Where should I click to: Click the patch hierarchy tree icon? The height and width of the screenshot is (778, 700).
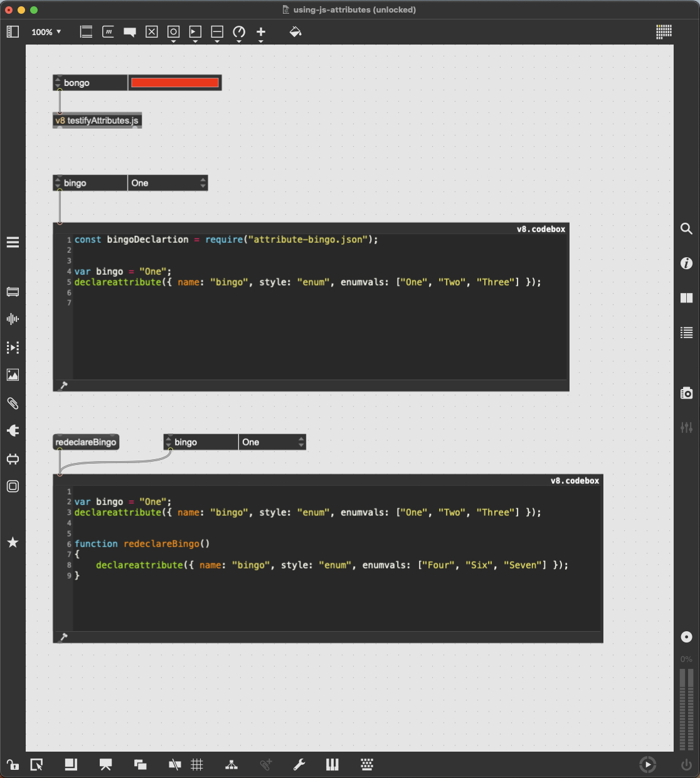[231, 764]
